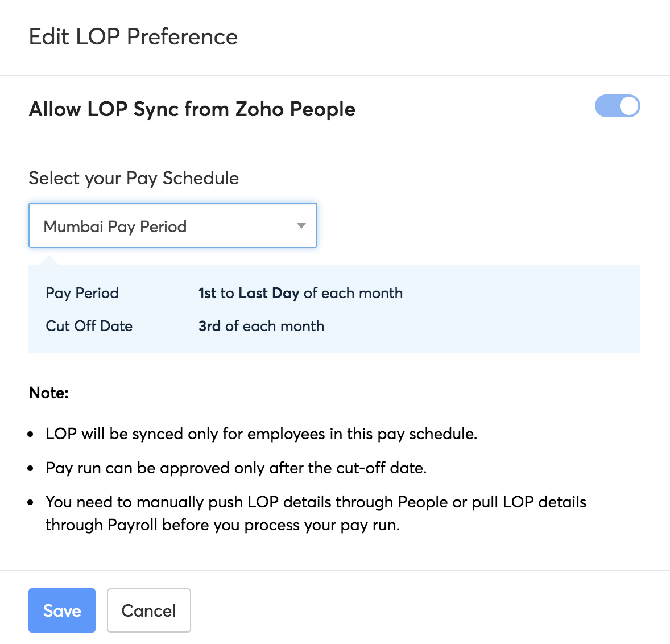Click the Mumbai Pay Period selected text
This screenshot has width=670, height=644.
[115, 226]
